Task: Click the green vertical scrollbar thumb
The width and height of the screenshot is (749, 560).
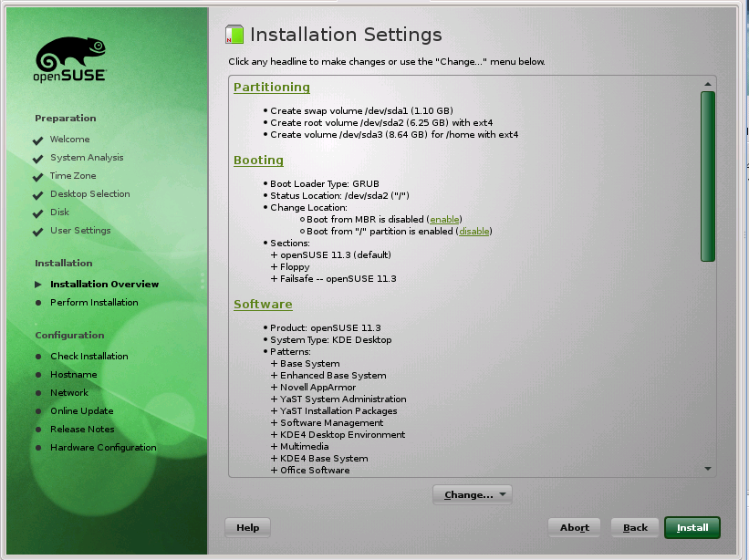Action: click(x=708, y=177)
